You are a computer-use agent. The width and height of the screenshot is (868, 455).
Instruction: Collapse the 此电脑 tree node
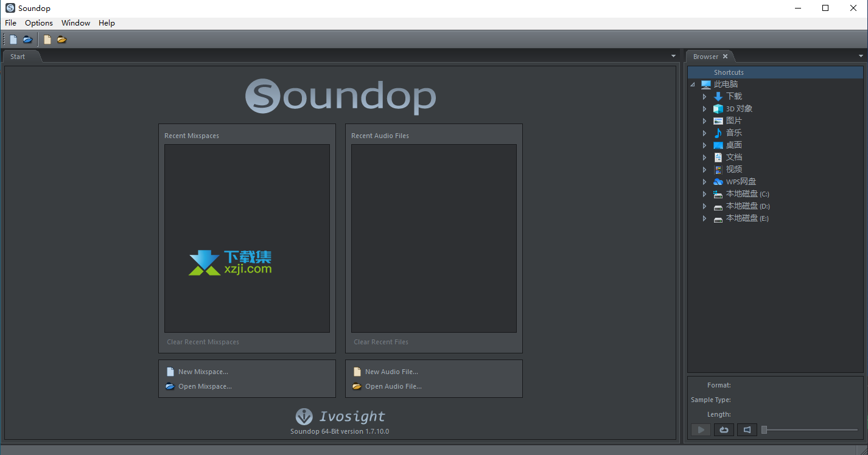point(693,85)
